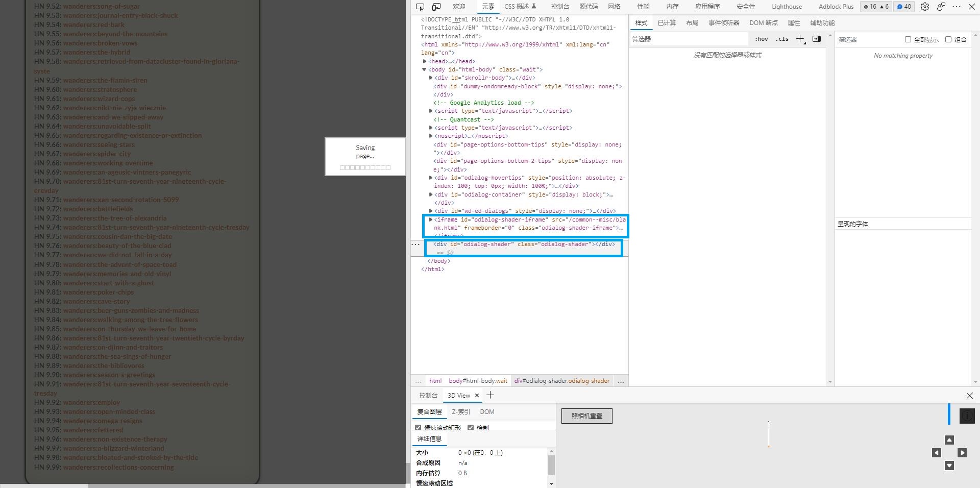Switch to the 网络 panel tab
The image size is (980, 488).
(x=614, y=7)
